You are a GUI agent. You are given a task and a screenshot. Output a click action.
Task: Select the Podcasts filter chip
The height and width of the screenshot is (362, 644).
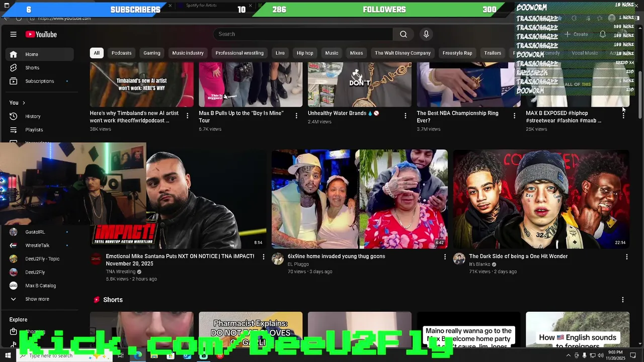pyautogui.click(x=121, y=53)
